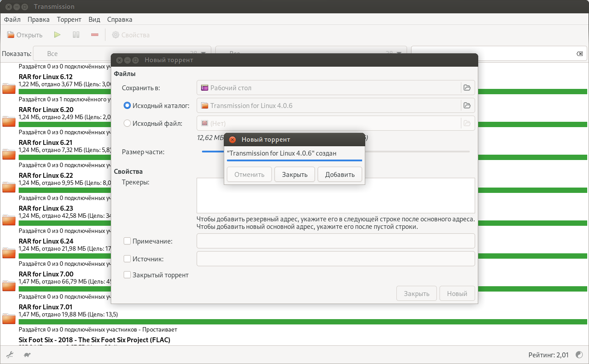Check the Закрытый торрент option
This screenshot has width=589, height=364.
(127, 275)
